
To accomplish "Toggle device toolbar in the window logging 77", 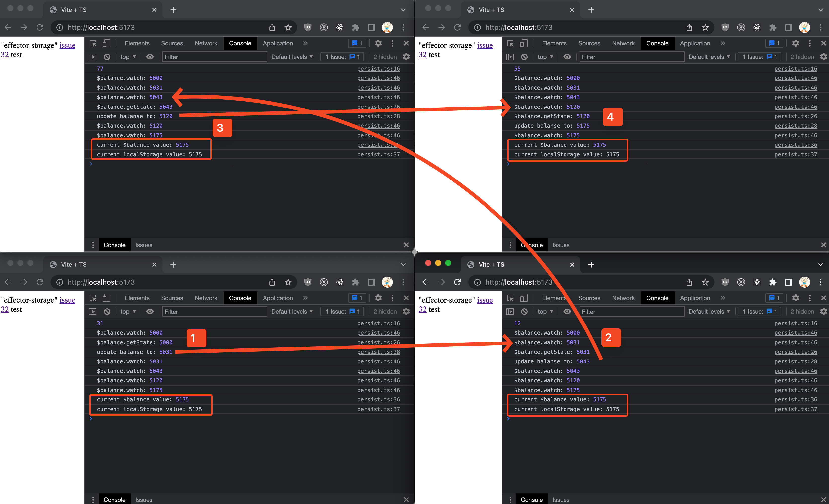I will click(106, 43).
